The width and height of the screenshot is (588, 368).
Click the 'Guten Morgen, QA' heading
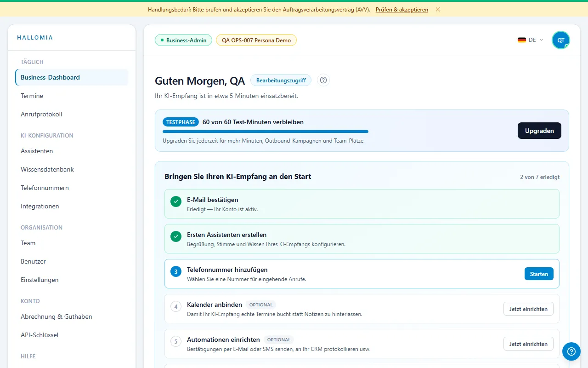click(x=200, y=81)
